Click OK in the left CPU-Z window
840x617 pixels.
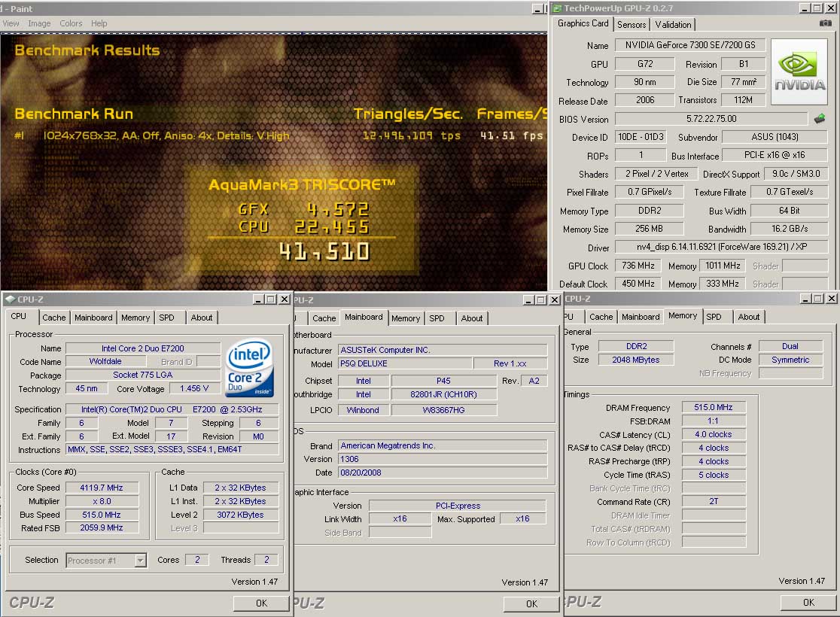[261, 603]
